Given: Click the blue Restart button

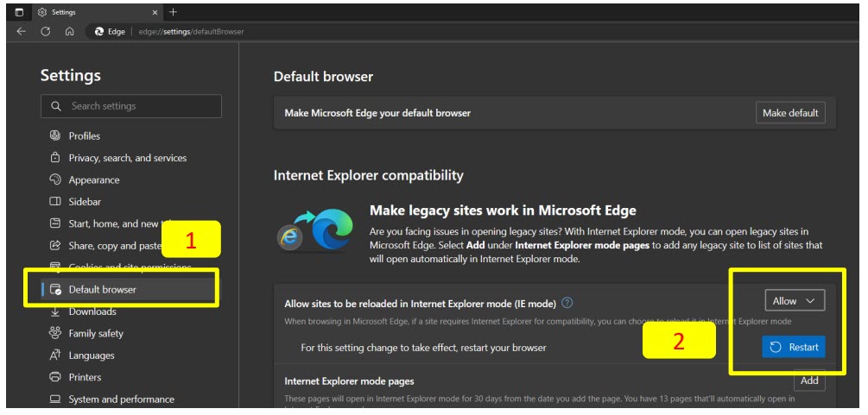Looking at the screenshot, I should click(x=794, y=347).
